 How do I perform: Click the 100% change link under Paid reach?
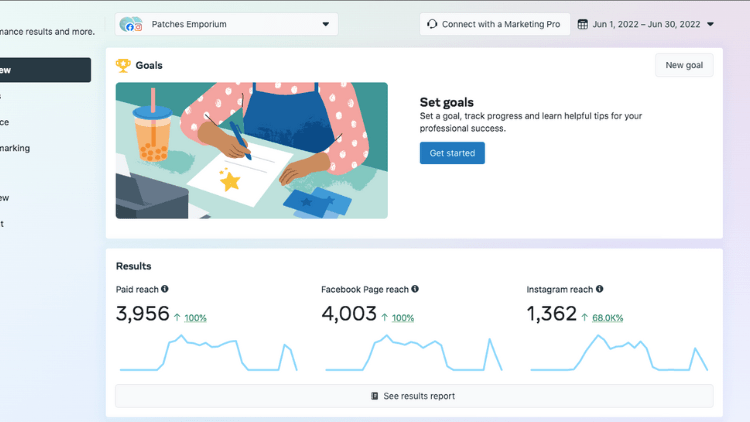coord(195,318)
